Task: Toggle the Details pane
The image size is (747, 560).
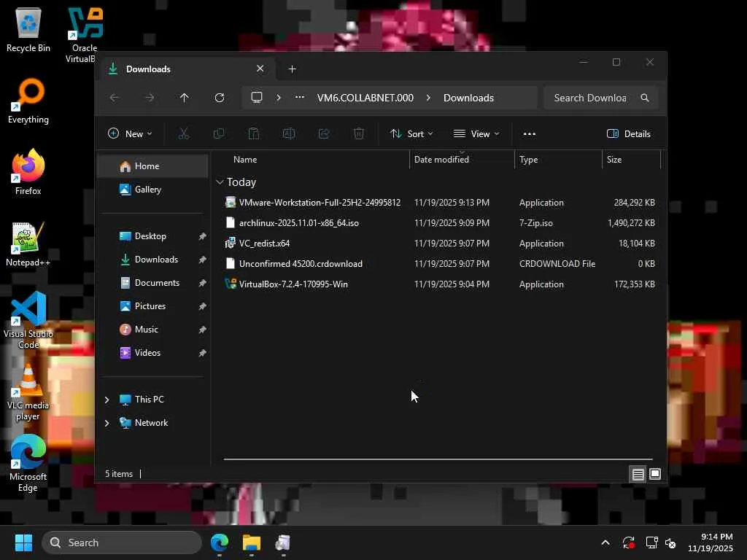Action: click(x=628, y=133)
